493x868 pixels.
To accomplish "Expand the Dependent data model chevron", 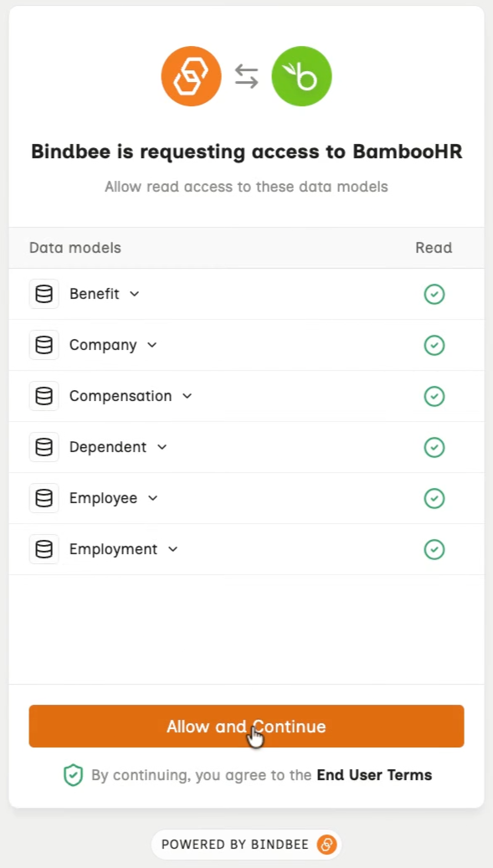I will [x=162, y=447].
